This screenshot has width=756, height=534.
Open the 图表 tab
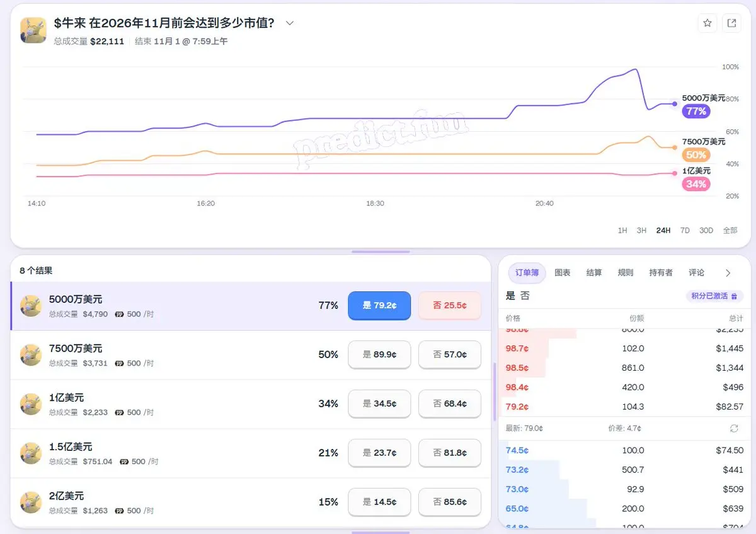pyautogui.click(x=563, y=273)
